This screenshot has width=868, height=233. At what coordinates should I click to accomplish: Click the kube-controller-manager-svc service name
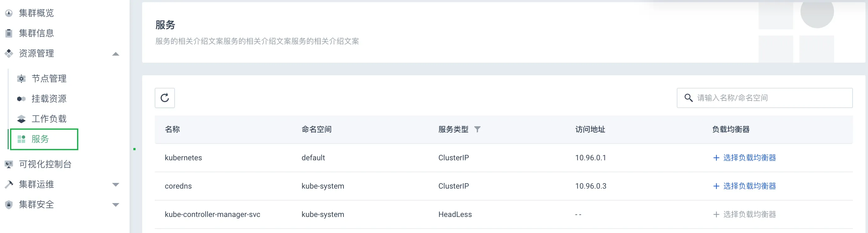213,214
